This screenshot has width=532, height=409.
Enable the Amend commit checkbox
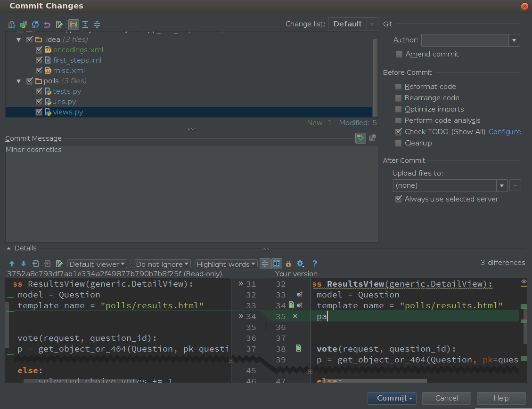[x=399, y=54]
